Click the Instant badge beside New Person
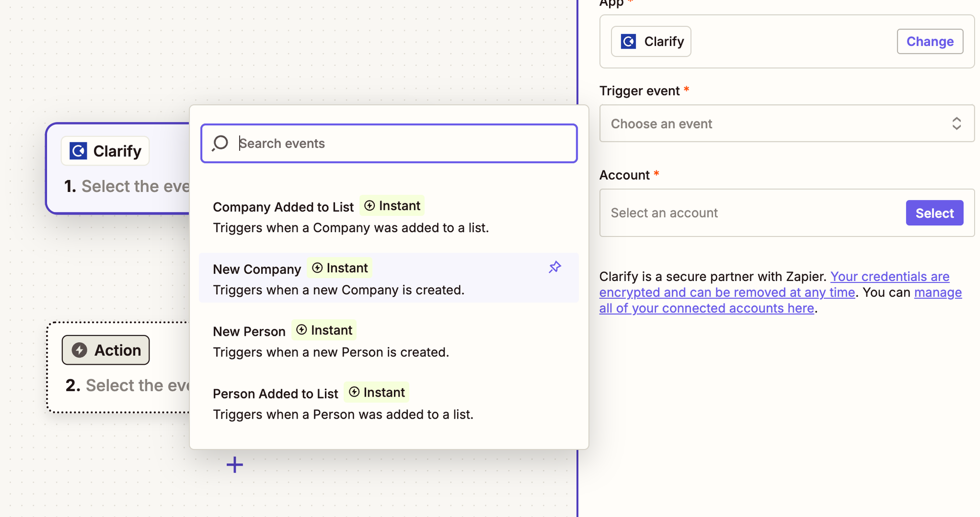 pos(324,330)
